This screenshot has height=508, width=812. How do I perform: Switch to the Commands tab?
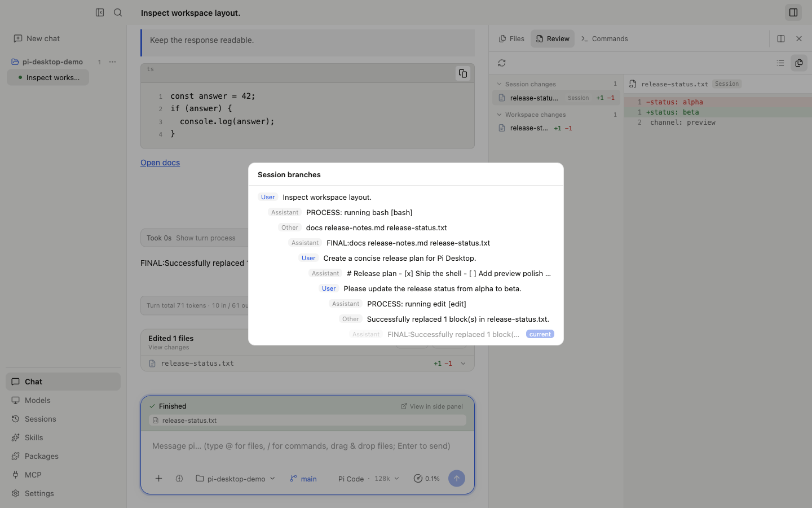pyautogui.click(x=604, y=38)
